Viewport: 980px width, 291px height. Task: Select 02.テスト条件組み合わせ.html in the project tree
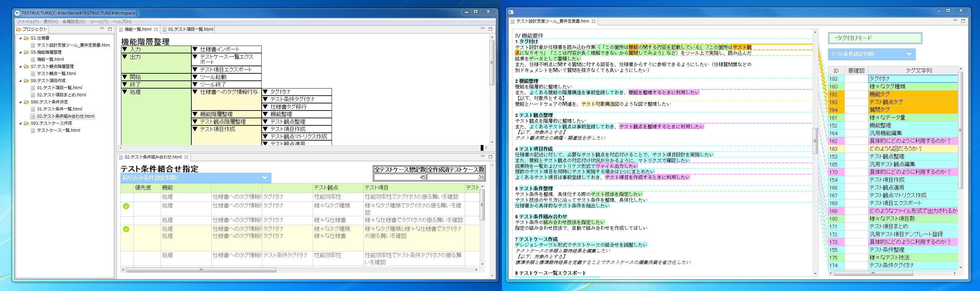pyautogui.click(x=66, y=116)
